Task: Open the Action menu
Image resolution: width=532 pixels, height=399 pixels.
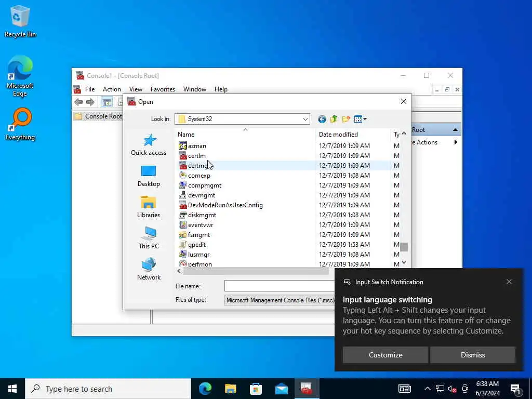Action: (x=112, y=89)
